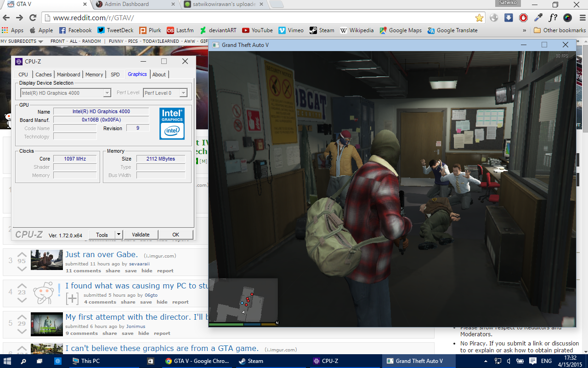Image resolution: width=588 pixels, height=368 pixels.
Task: Click the taskbar search magnifier icon
Action: point(23,361)
